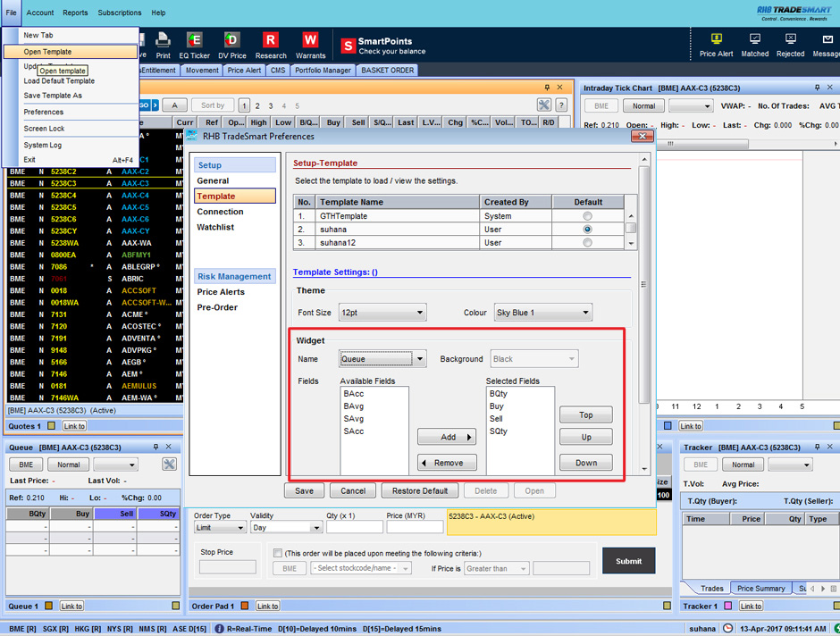The width and height of the screenshot is (840, 636).
Task: Select BAcc in Available Fields list
Action: (354, 394)
